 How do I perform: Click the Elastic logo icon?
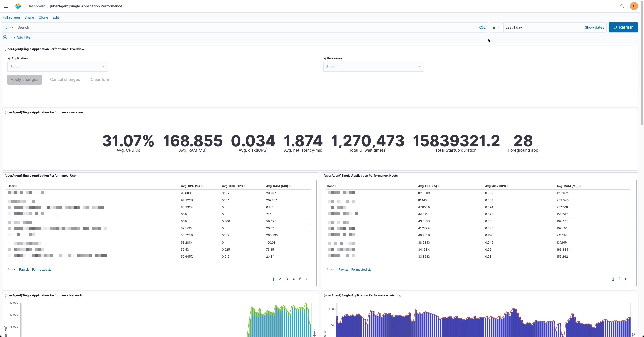(x=18, y=6)
